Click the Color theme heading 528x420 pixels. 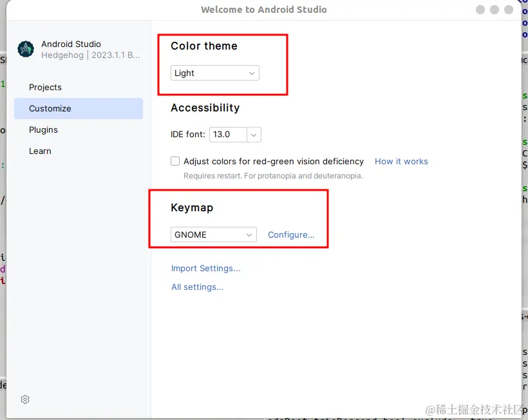pos(203,46)
